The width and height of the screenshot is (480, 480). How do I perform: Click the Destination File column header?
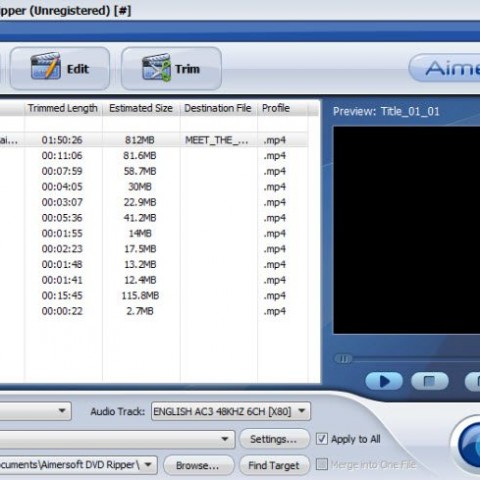coord(218,108)
